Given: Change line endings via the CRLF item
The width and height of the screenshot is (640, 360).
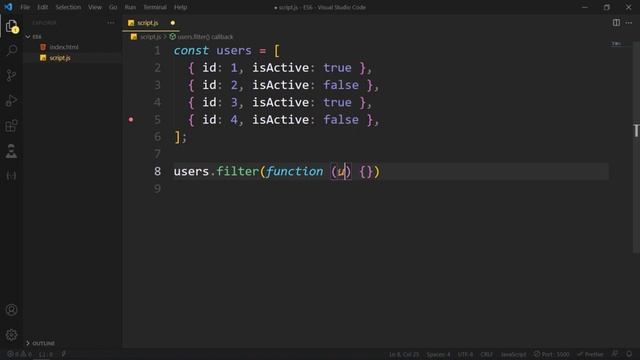Looking at the screenshot, I should coord(487,354).
